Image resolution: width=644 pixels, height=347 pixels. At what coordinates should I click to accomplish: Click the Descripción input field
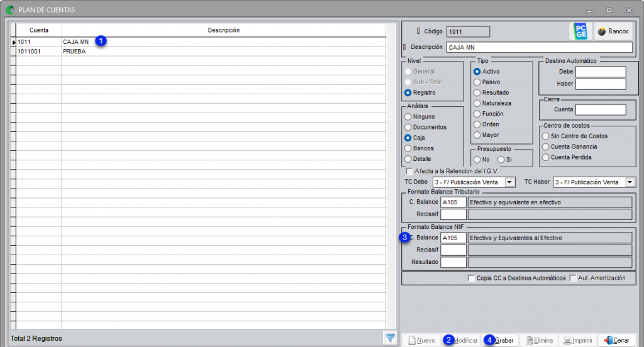click(539, 47)
